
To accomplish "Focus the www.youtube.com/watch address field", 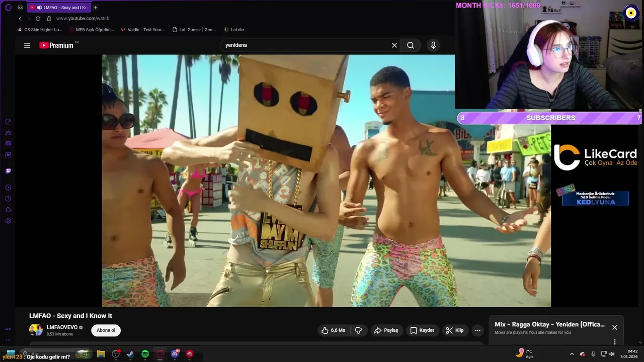I will [83, 19].
